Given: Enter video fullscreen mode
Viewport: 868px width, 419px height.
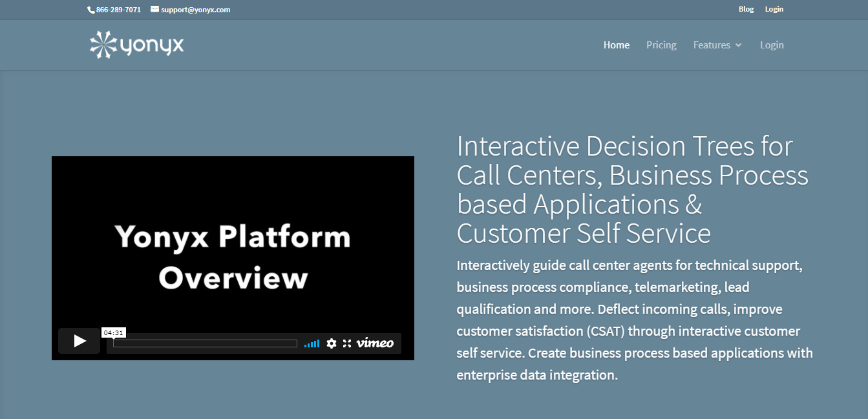Looking at the screenshot, I should (x=347, y=343).
